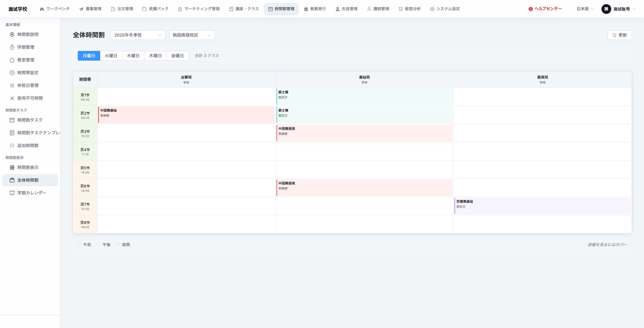Click the 爵士舞 block at 第2节
Image resolution: width=644 pixels, height=328 pixels.
(x=365, y=115)
